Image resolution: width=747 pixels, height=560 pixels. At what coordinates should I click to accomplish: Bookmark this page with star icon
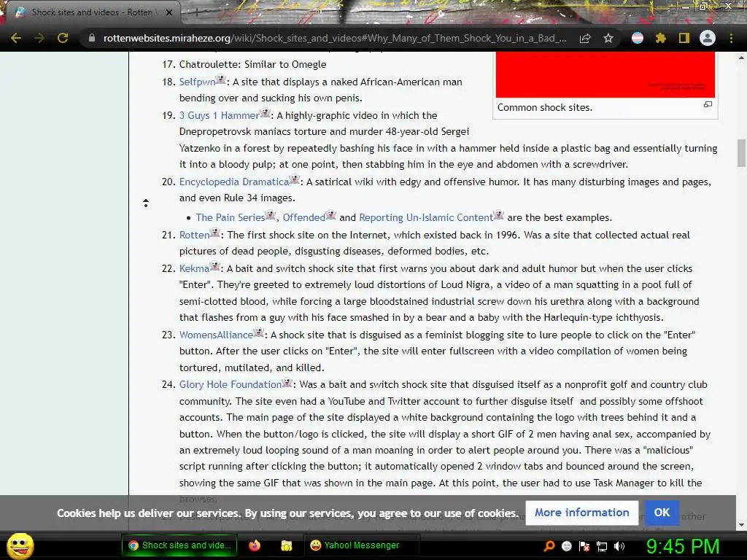[x=608, y=38]
